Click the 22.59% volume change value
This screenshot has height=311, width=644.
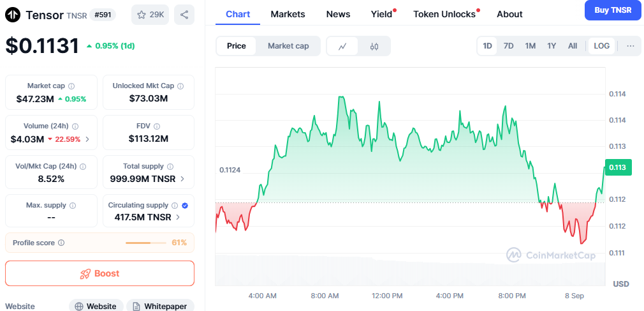click(x=68, y=139)
